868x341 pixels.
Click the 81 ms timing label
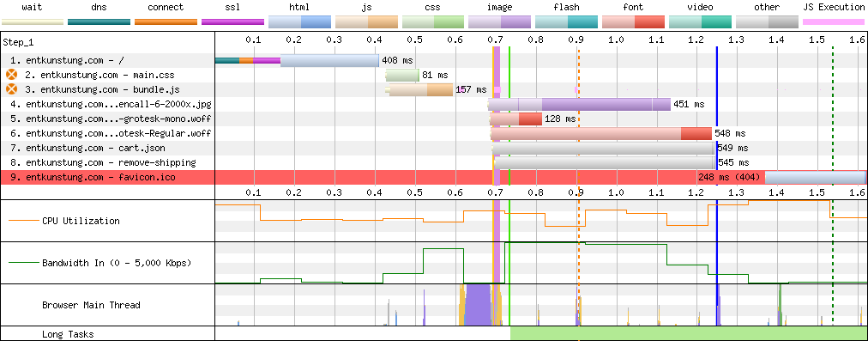tap(435, 75)
